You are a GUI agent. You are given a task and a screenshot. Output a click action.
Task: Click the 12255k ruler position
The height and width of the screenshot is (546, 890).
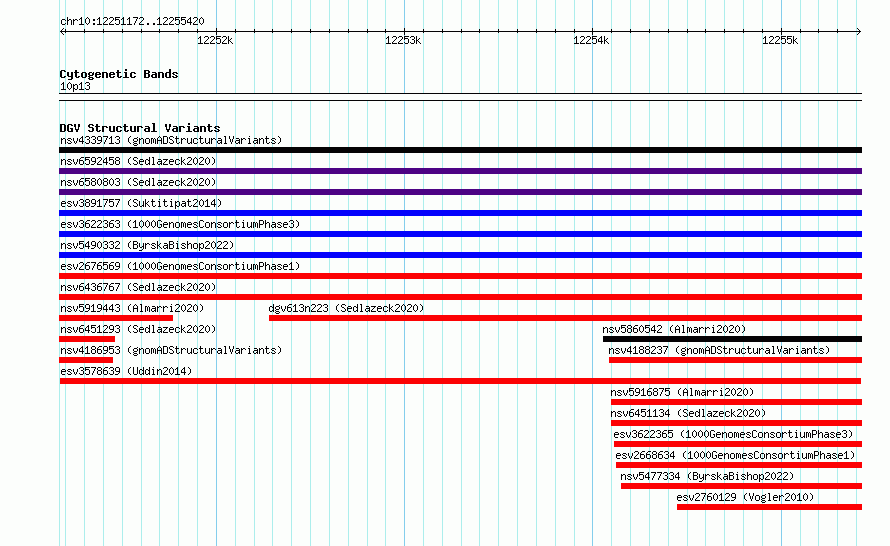point(780,40)
